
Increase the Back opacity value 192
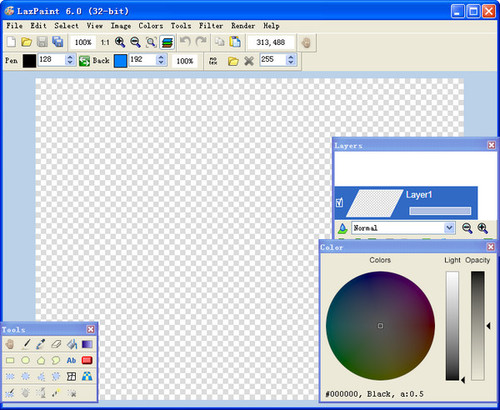pyautogui.click(x=161, y=57)
